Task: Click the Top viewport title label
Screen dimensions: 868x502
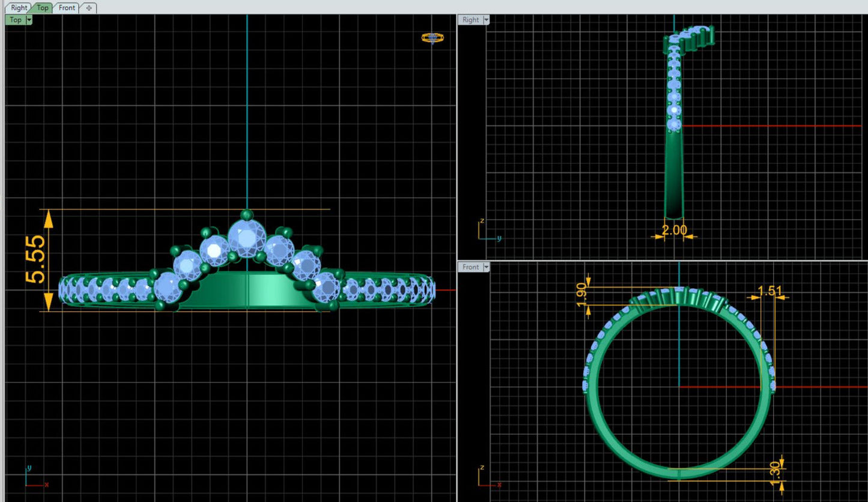Action: 15,20
